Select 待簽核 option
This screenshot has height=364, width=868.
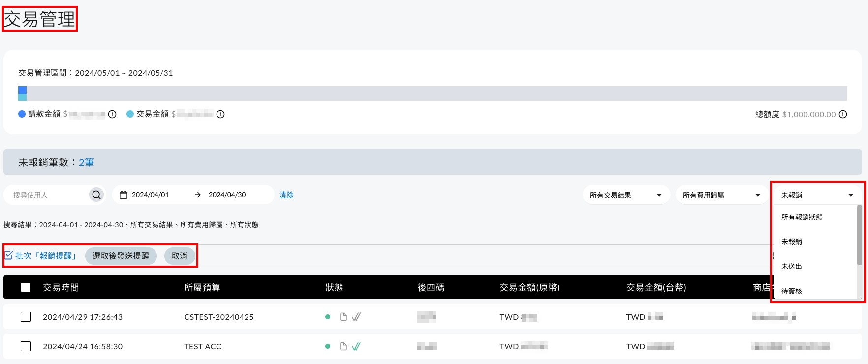pyautogui.click(x=791, y=291)
